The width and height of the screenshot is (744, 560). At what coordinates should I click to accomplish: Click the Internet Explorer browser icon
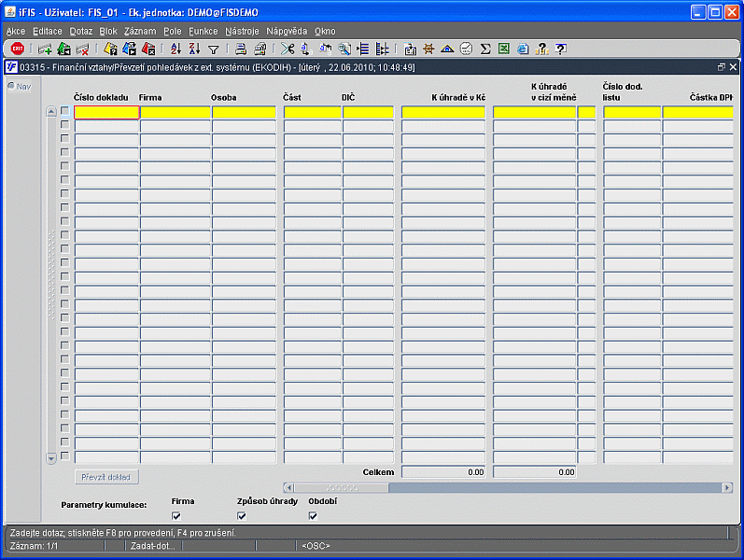pos(523,49)
